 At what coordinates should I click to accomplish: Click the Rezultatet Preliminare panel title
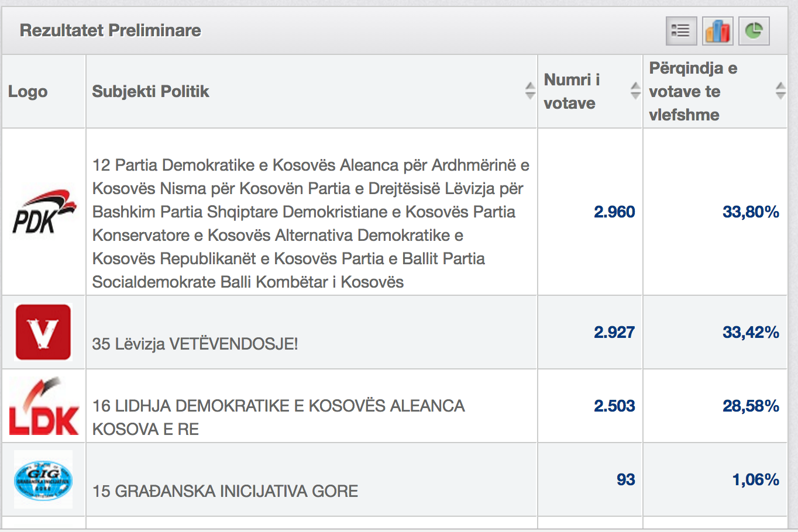click(x=111, y=30)
